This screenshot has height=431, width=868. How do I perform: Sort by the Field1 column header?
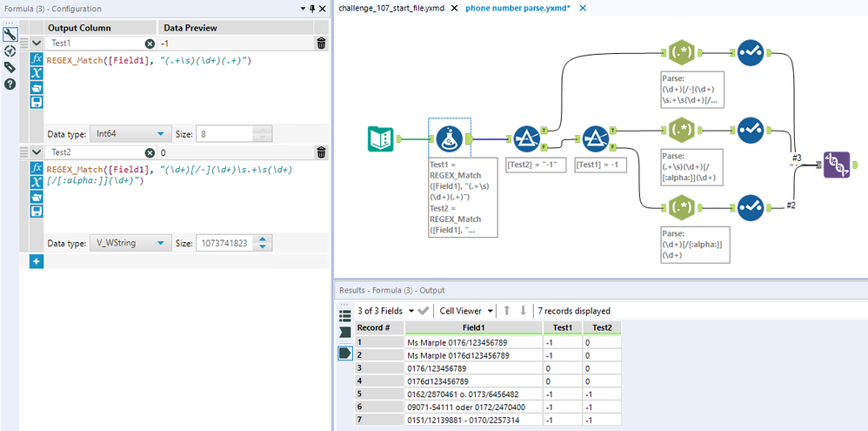point(474,327)
